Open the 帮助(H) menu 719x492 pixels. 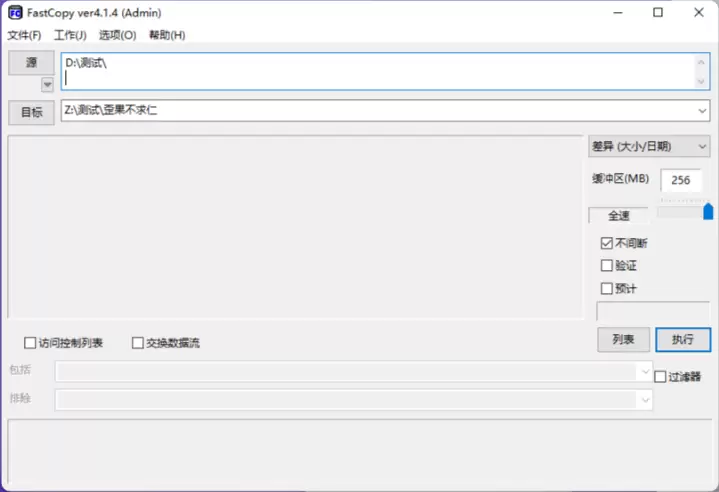click(x=167, y=35)
